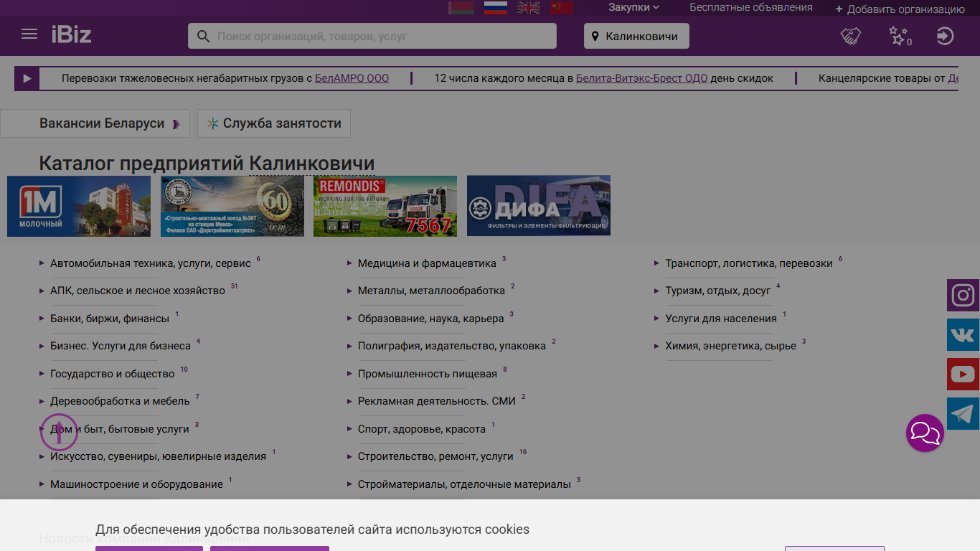Open the handshake partners icon
Screen dimensions: 980x551
pos(851,36)
